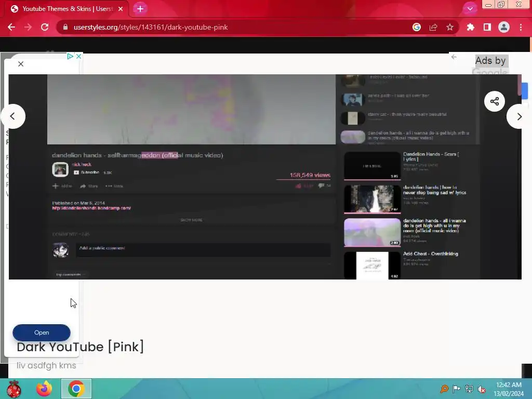This screenshot has width=532, height=399.
Task: View site information lock icon
Action: pos(65,27)
